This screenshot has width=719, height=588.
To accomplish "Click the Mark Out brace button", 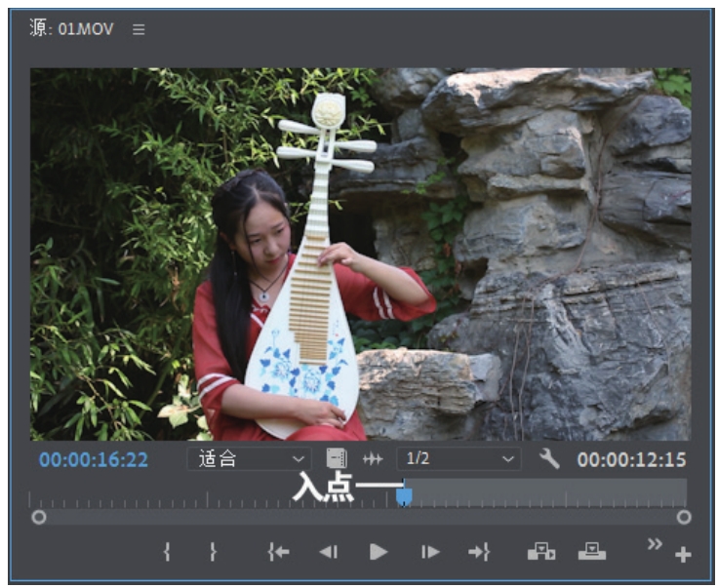I will coord(213,552).
